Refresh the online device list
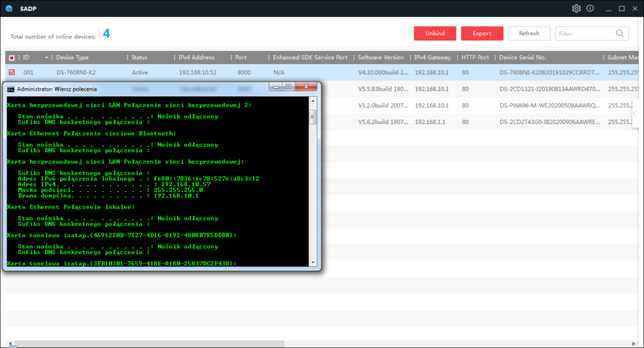The width and height of the screenshot is (644, 348). 529,33
